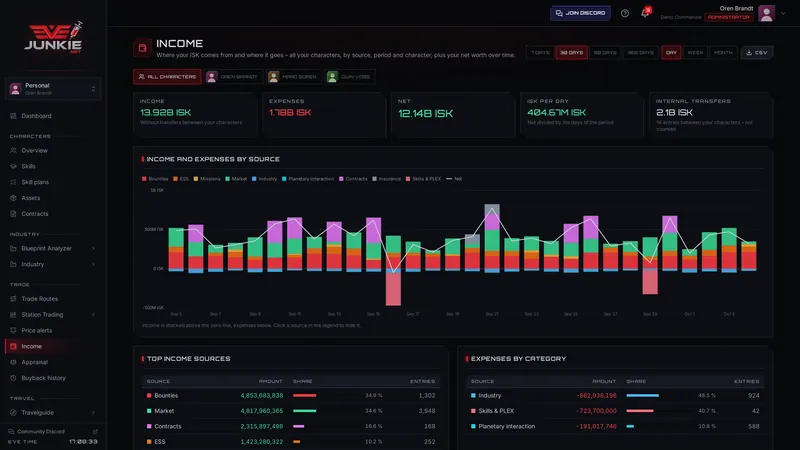
Task: Export data with the CSV button
Action: pos(757,53)
